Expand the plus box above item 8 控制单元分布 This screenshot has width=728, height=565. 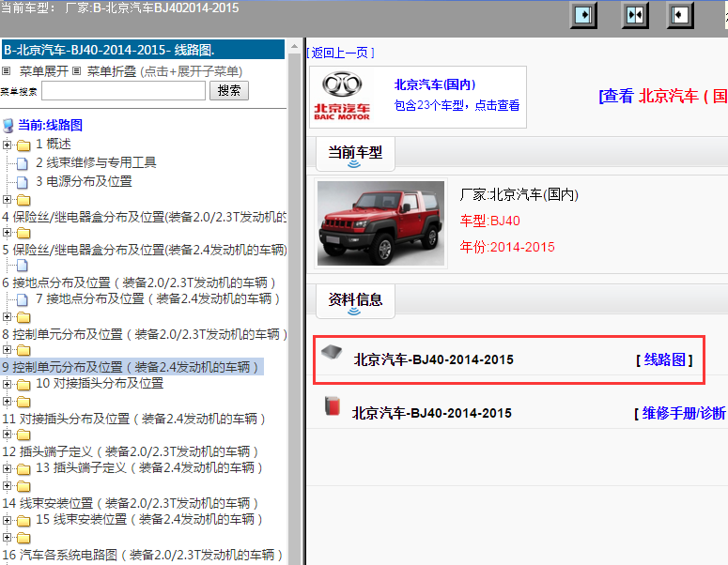(7, 317)
